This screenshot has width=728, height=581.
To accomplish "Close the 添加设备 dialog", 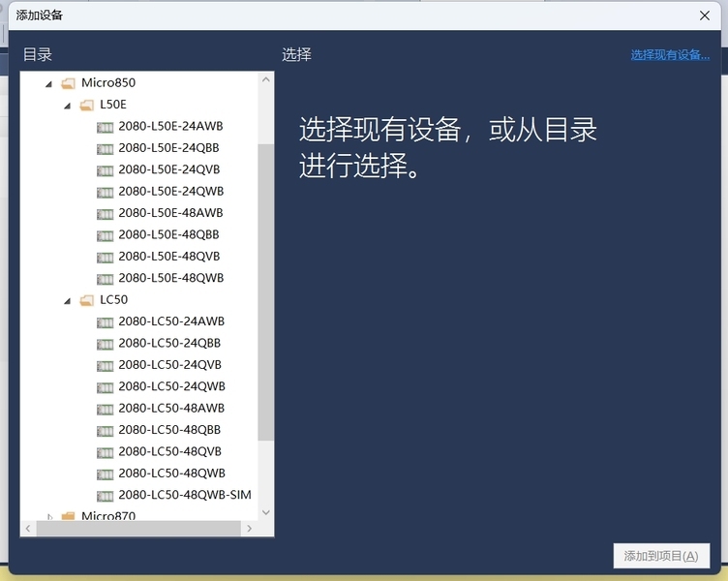I will point(705,15).
